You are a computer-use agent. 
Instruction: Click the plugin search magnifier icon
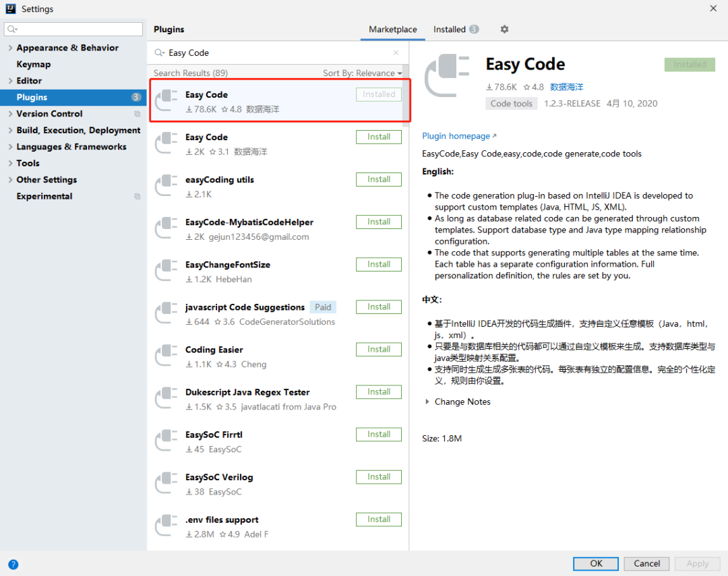click(x=159, y=53)
